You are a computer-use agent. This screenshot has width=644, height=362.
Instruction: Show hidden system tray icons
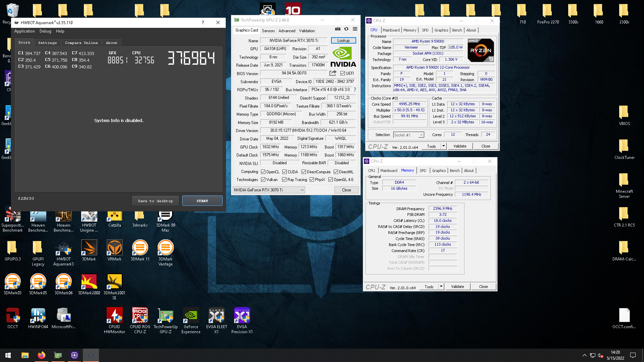coord(584,355)
